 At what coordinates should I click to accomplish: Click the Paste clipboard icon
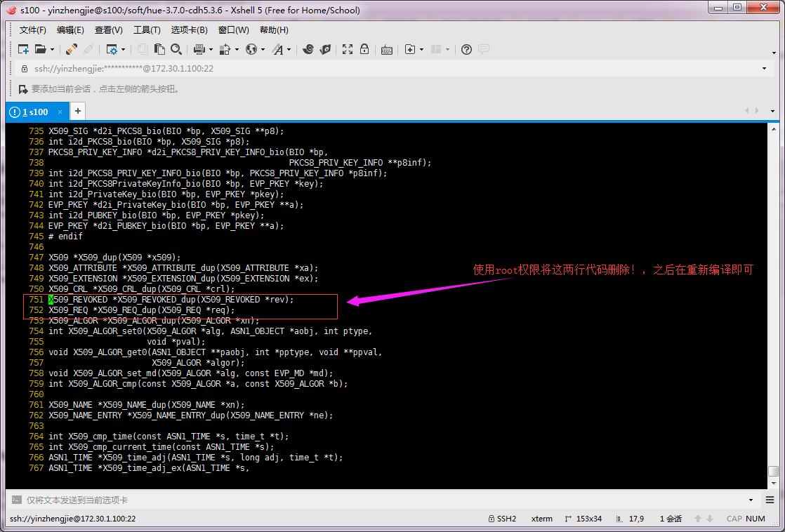(x=159, y=49)
